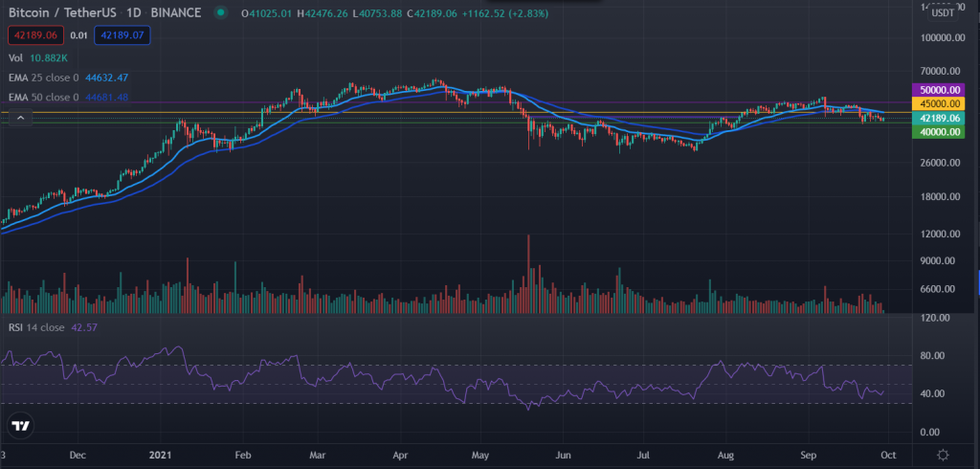Click the blue buy price 42189.07 box

tap(122, 35)
